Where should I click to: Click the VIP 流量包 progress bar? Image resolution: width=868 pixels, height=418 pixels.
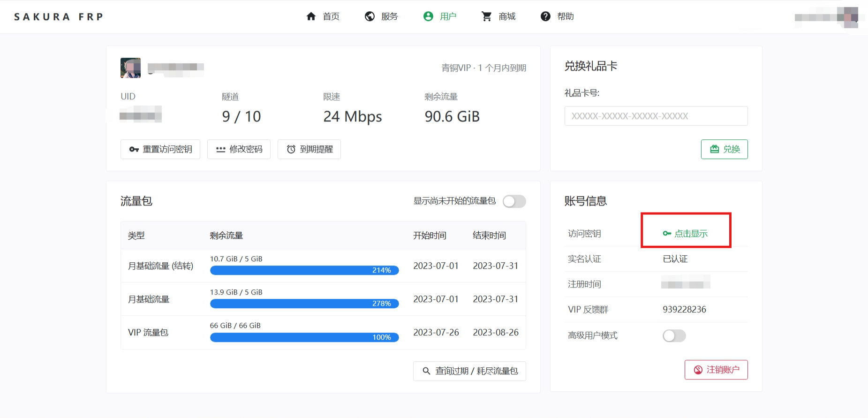click(x=304, y=337)
